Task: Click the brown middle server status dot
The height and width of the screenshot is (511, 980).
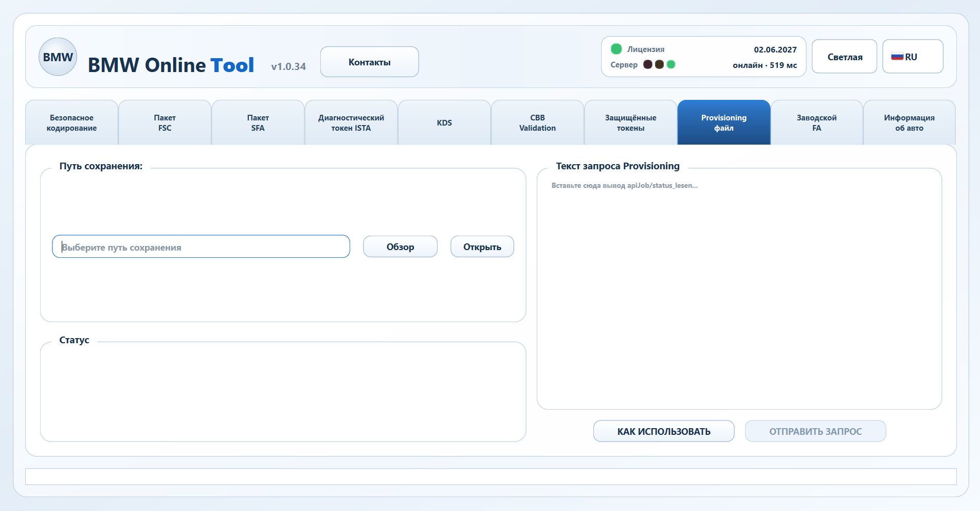Action: click(x=659, y=64)
